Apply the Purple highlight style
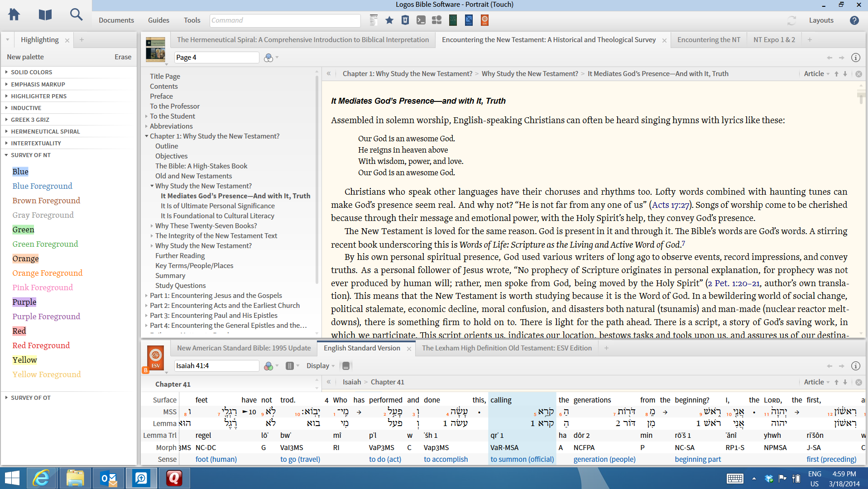Viewport: 868px width, 489px height. 24,302
